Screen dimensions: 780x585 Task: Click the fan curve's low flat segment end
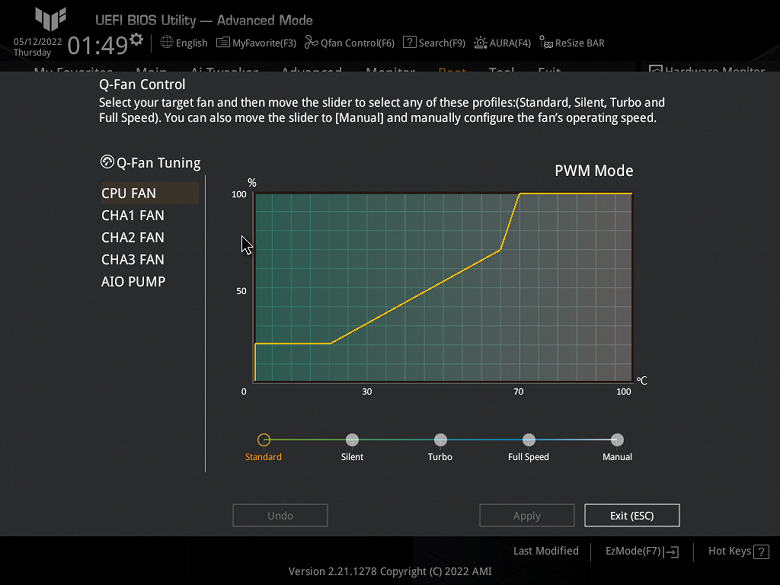point(331,343)
